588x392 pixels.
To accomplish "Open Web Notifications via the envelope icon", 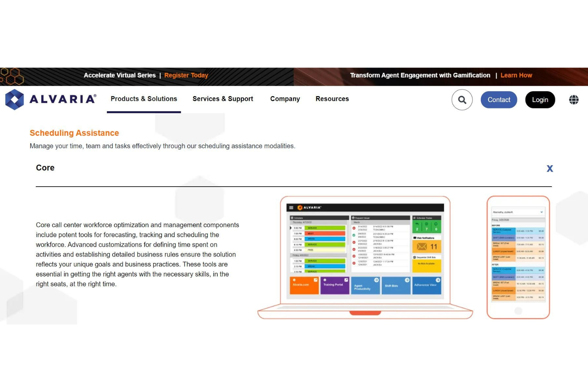I will click(422, 246).
